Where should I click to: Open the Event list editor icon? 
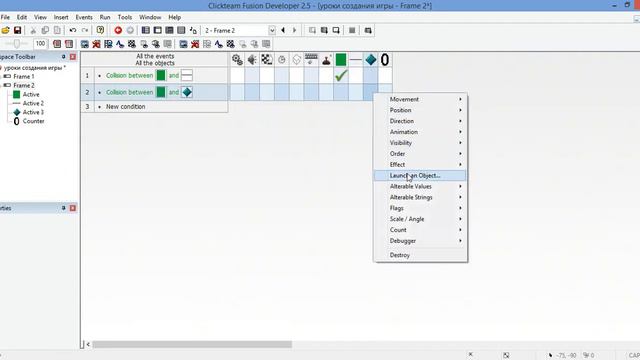click(181, 30)
